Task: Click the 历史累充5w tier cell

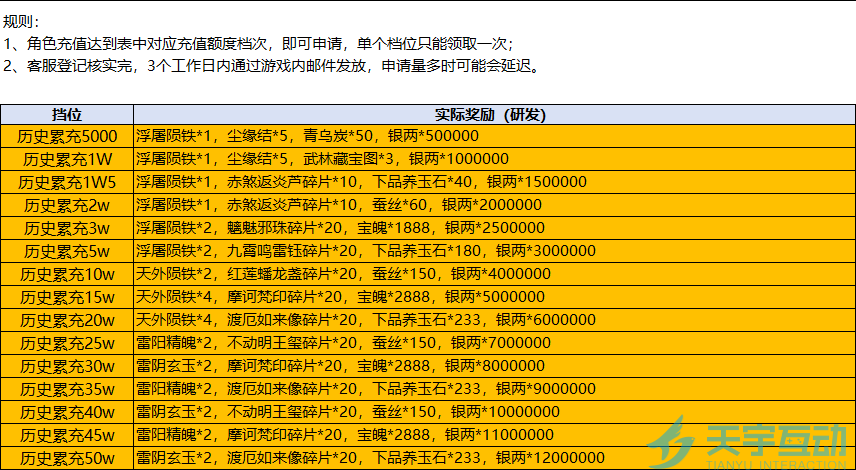Action: pyautogui.click(x=67, y=251)
